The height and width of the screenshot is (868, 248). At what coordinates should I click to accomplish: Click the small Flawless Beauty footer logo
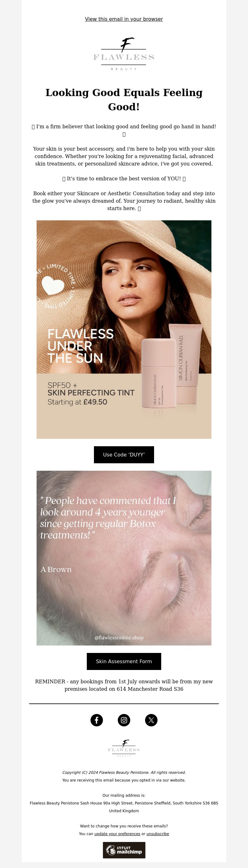124,748
